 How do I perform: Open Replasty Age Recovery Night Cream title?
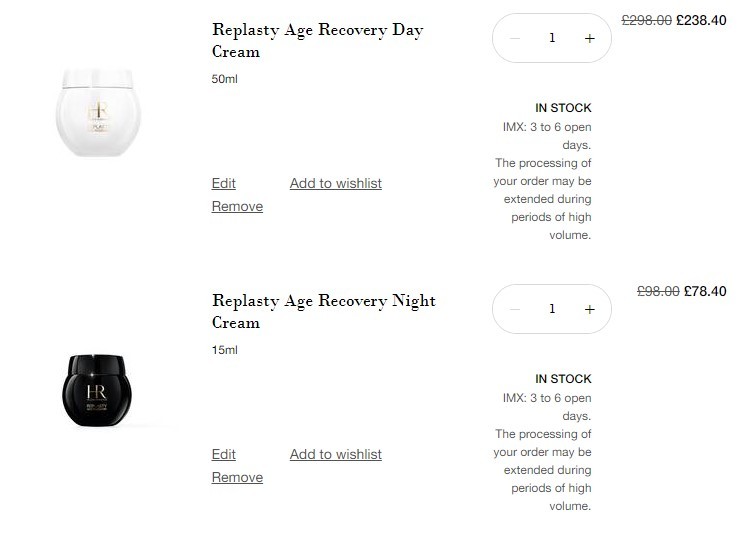coord(324,311)
